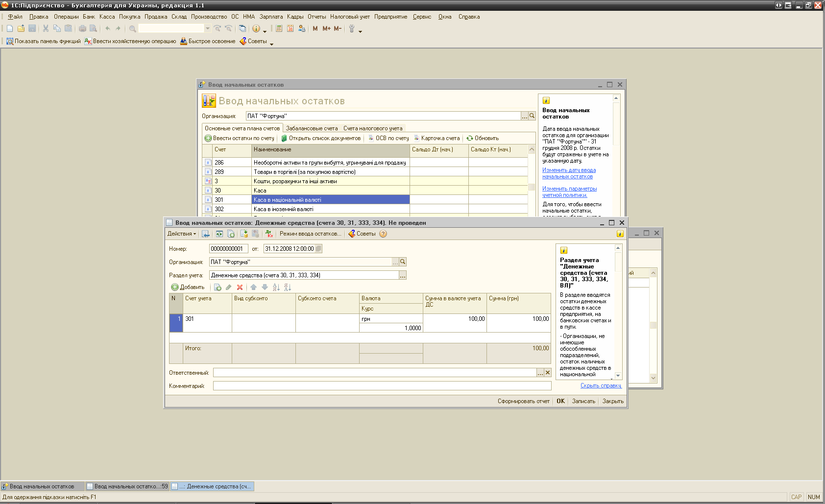Click Изменить параметры учетной политики link
Image resolution: width=825 pixels, height=504 pixels.
tap(569, 192)
